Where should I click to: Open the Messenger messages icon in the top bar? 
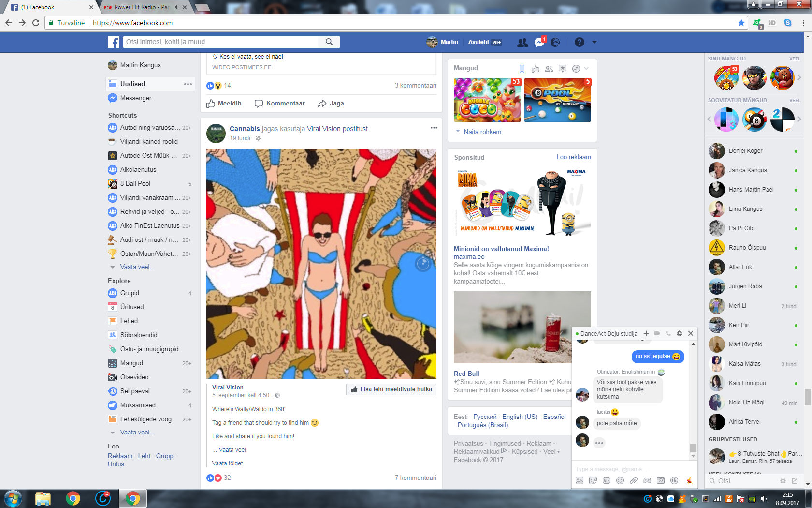tap(539, 43)
